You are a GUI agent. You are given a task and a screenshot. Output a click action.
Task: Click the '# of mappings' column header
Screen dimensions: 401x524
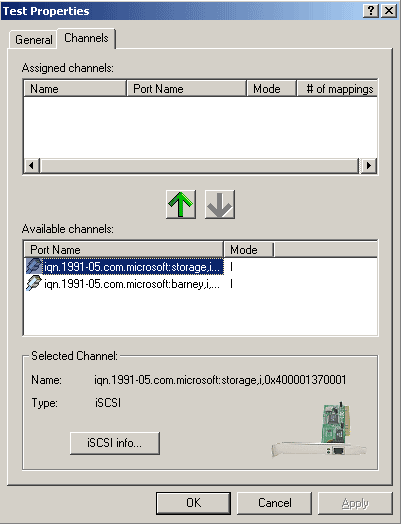coord(337,89)
